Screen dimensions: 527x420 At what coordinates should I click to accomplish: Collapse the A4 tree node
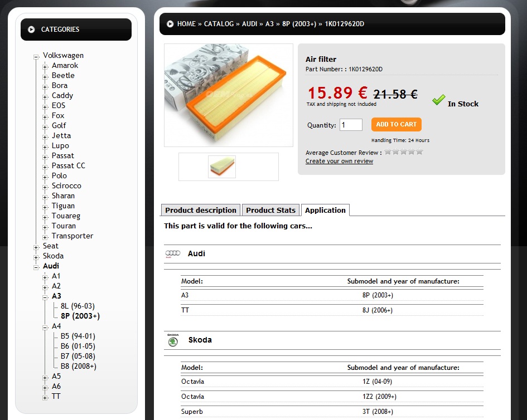point(45,328)
